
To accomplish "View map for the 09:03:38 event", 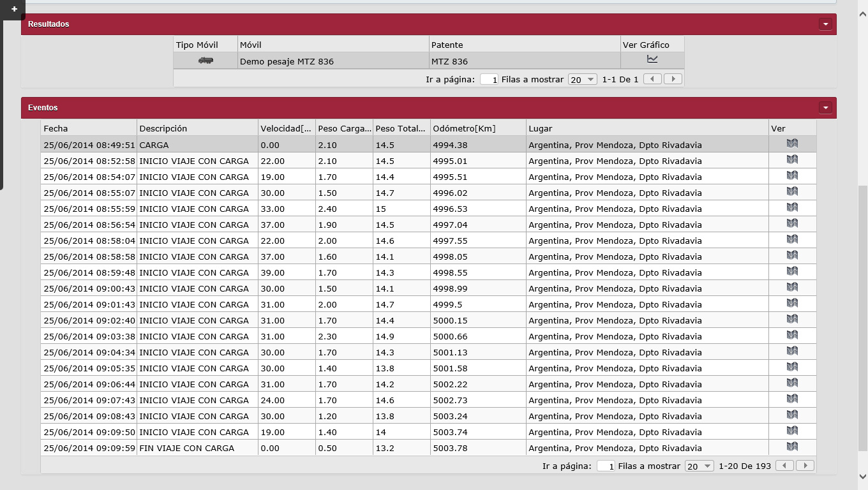I will pyautogui.click(x=793, y=335).
